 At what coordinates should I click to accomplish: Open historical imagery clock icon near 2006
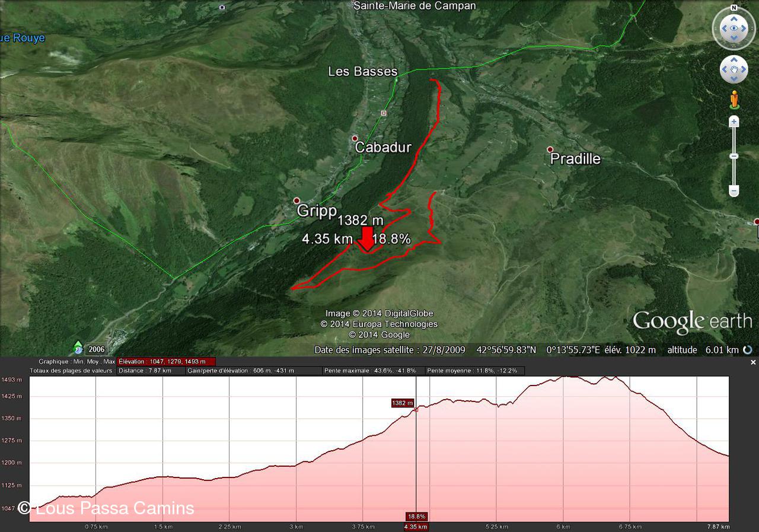point(78,349)
